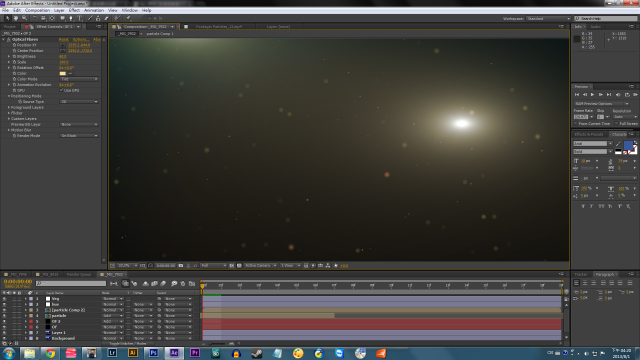
Task: Open the Composition menu
Action: [37, 10]
